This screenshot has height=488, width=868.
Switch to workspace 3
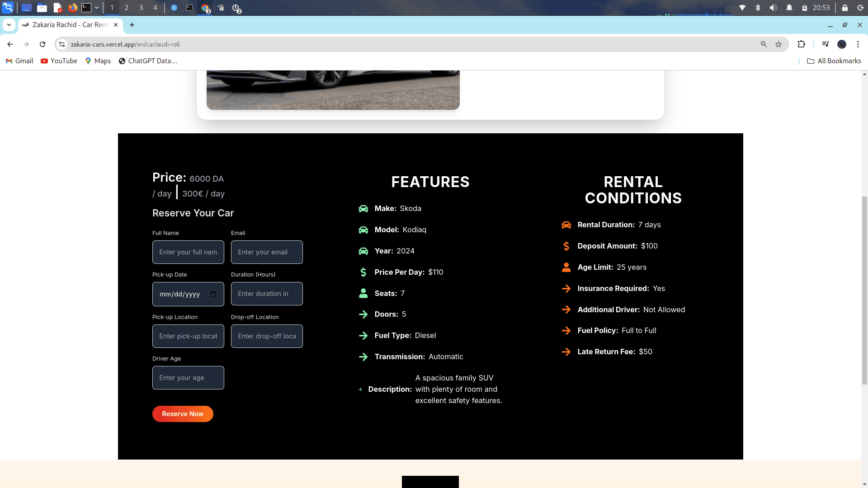click(x=141, y=8)
